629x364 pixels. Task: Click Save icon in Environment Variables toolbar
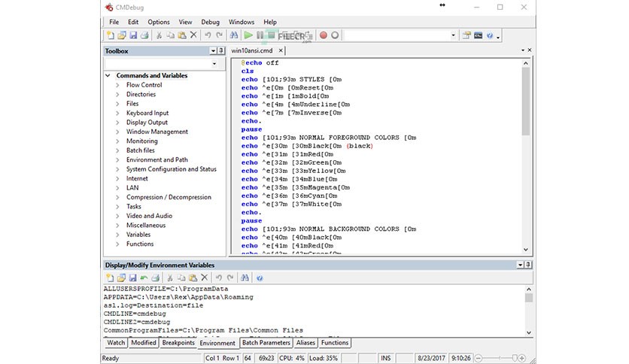[x=132, y=278]
